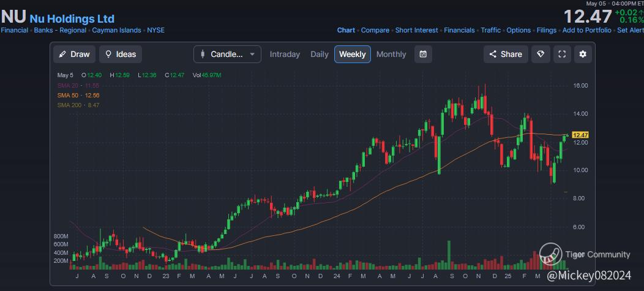Switch to Monthly timeframe
Screen dimensions: 644x291
[x=391, y=55]
